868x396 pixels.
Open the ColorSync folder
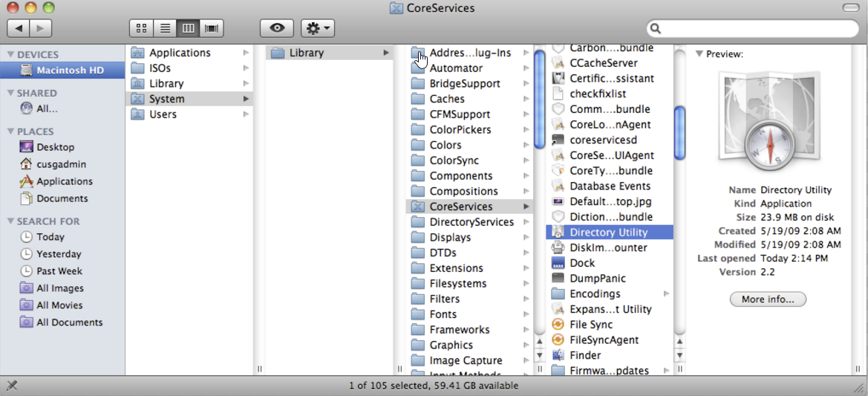click(x=469, y=160)
